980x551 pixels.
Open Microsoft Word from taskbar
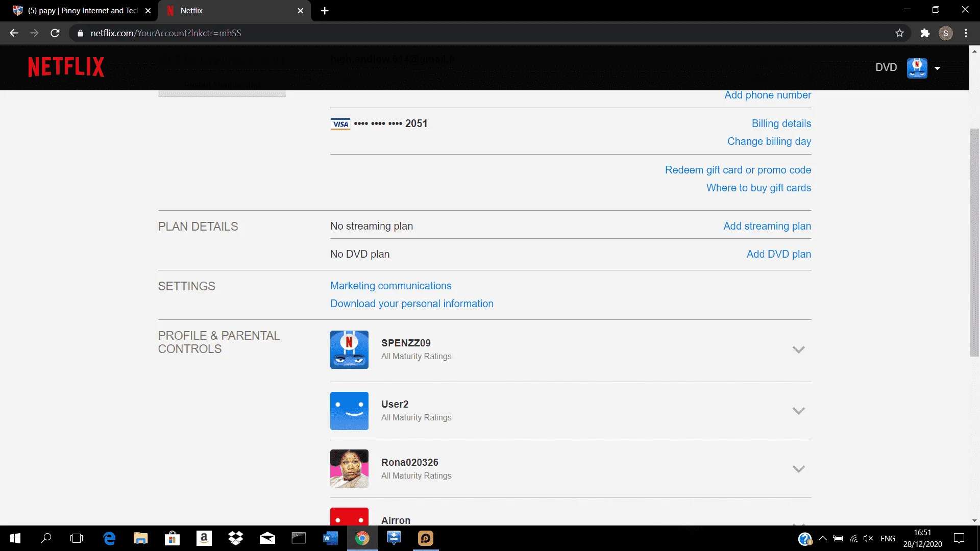tap(330, 538)
